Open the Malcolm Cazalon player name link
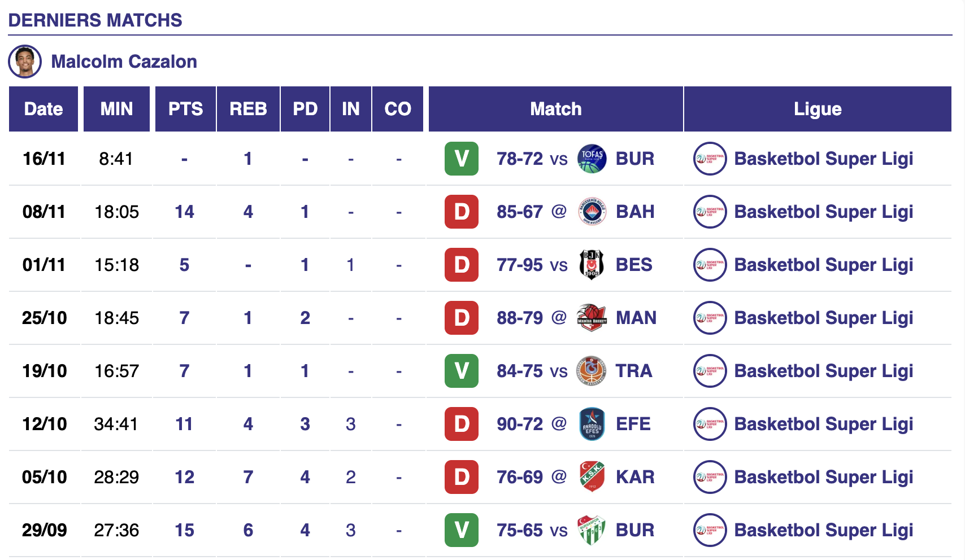The width and height of the screenshot is (965, 560). 124,62
